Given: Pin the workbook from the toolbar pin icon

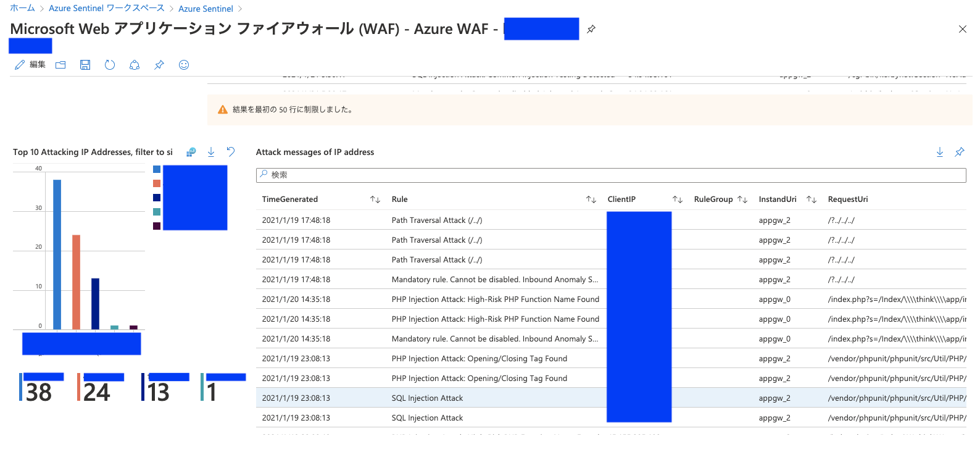Looking at the screenshot, I should click(159, 65).
